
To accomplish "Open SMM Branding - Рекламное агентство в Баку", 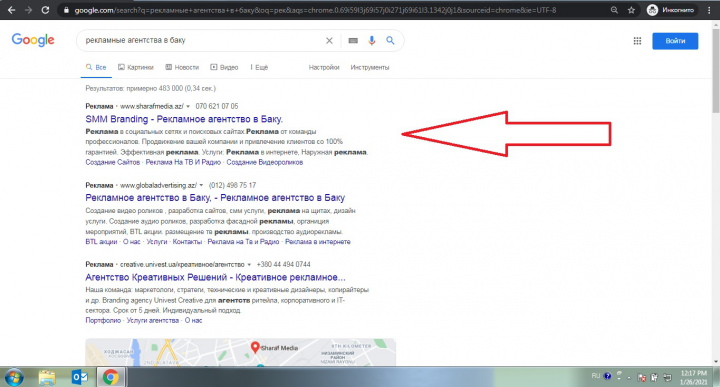I will [184, 119].
